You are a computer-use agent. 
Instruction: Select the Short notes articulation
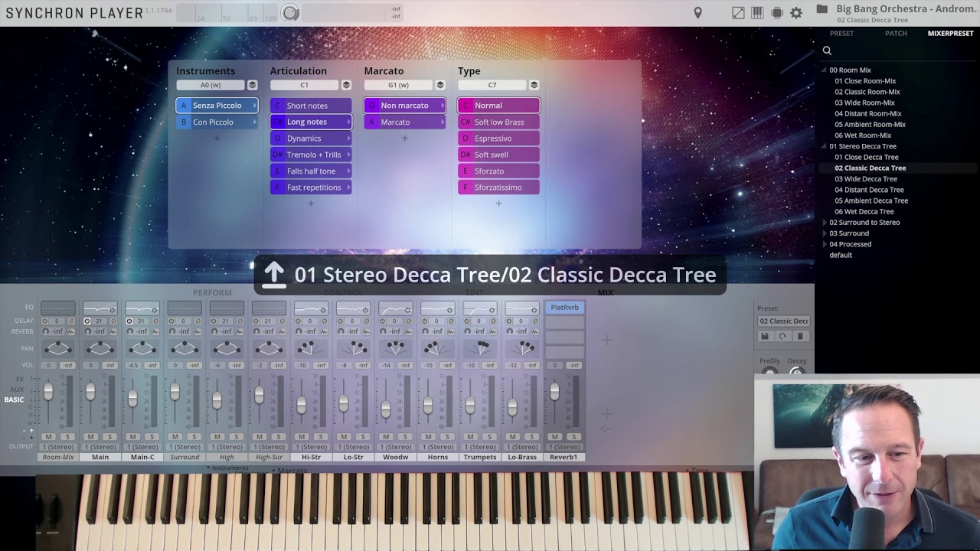tap(311, 106)
